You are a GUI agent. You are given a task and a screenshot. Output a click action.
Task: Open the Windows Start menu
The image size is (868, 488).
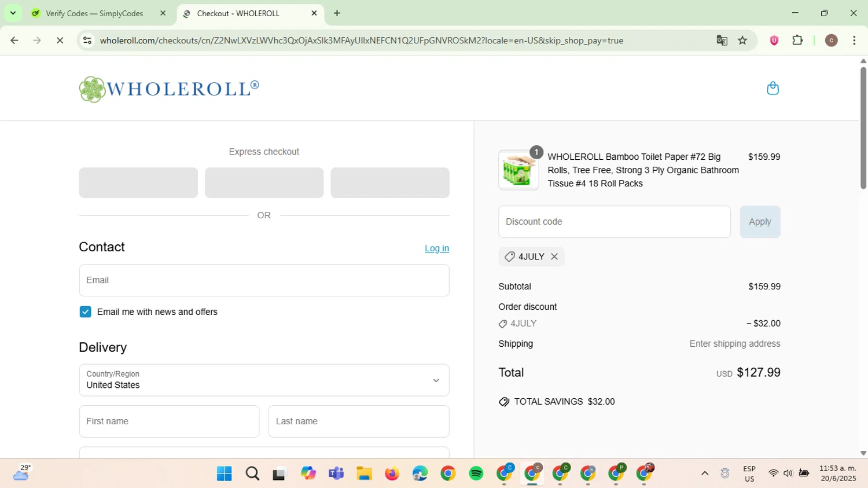pyautogui.click(x=224, y=474)
